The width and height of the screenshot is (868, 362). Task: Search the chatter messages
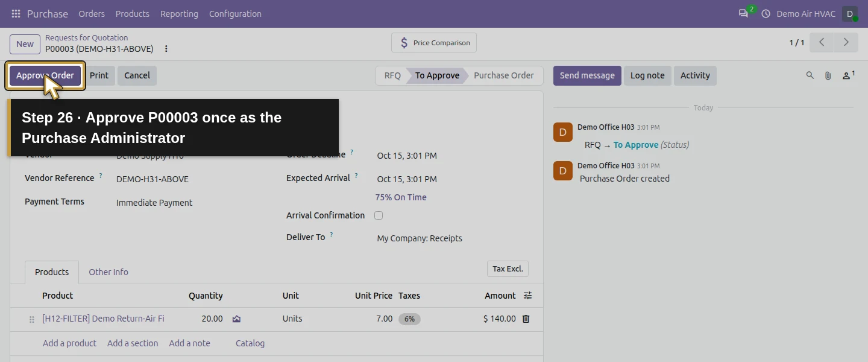click(x=810, y=75)
